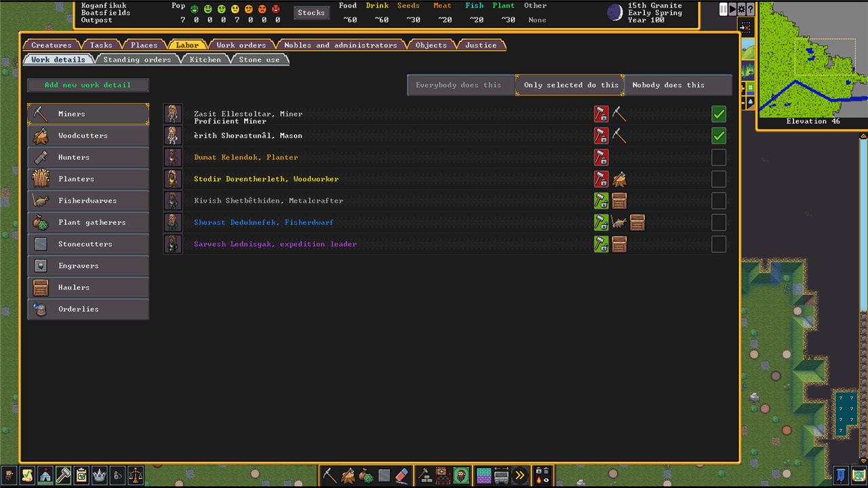Switch to the Work orders tab

[x=241, y=45]
